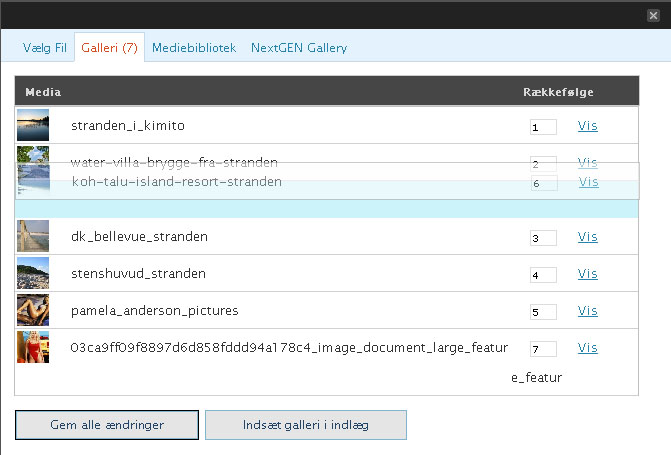
Task: Open the Galleri (7) tab
Action: [x=109, y=48]
